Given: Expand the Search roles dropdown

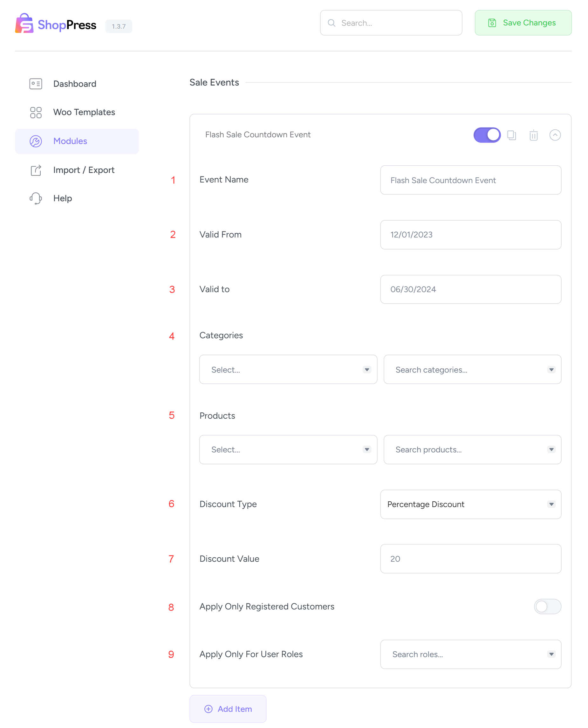Looking at the screenshot, I should [x=470, y=654].
